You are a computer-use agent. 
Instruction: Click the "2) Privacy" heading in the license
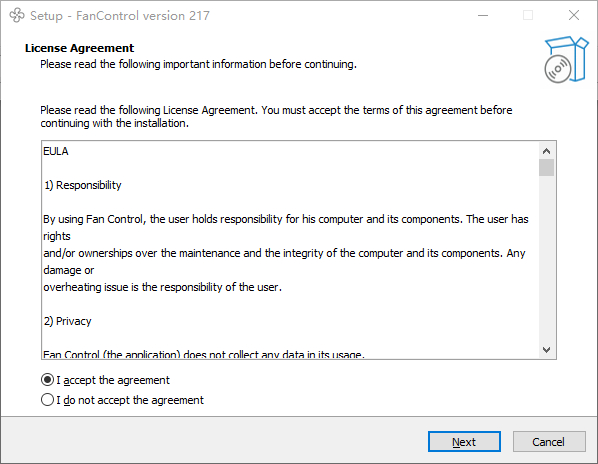pyautogui.click(x=67, y=321)
